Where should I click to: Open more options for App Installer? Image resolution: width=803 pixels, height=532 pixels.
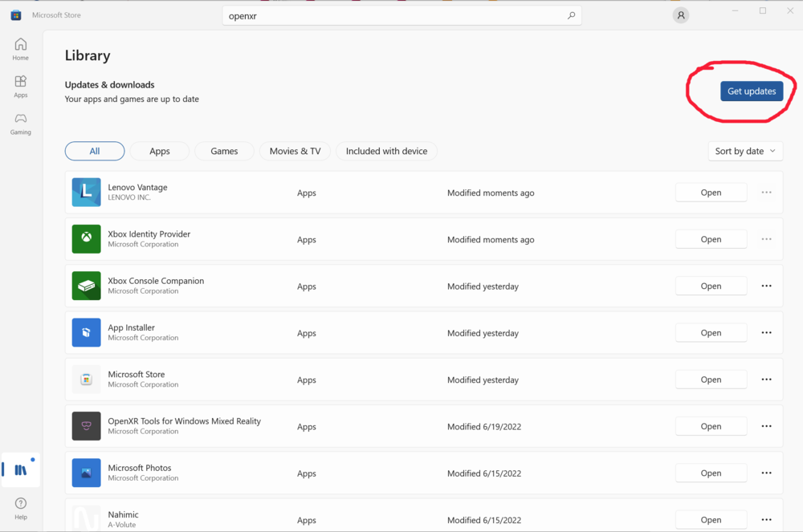click(766, 333)
